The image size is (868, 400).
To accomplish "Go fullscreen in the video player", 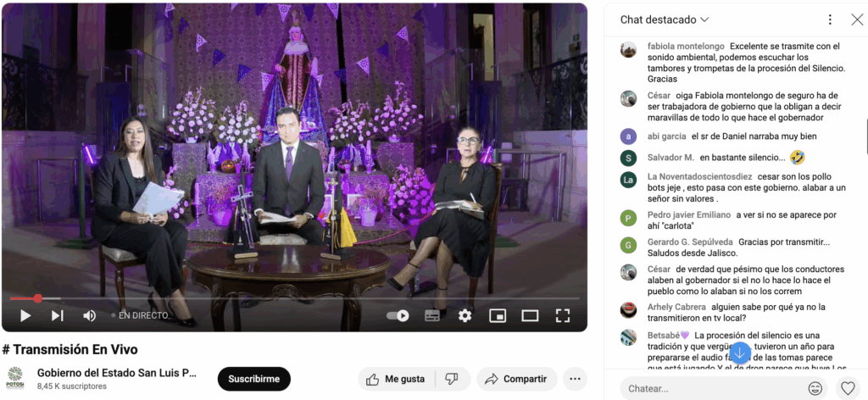I will [563, 315].
